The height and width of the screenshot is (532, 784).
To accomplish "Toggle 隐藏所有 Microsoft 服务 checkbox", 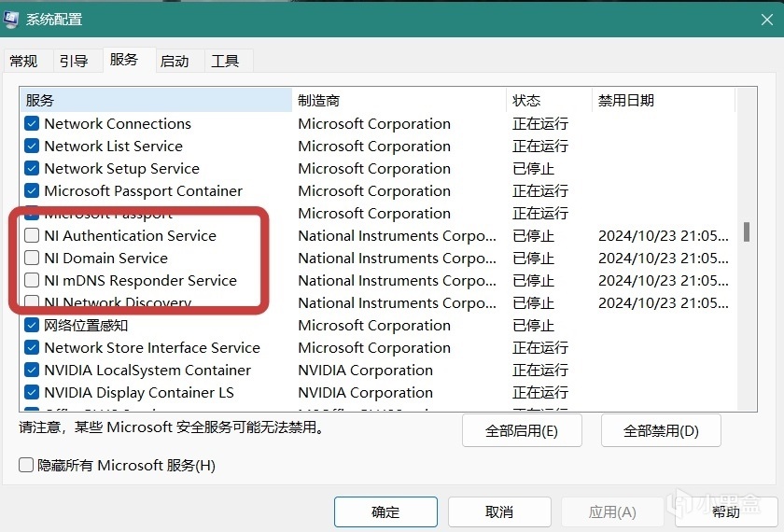I will [x=27, y=465].
